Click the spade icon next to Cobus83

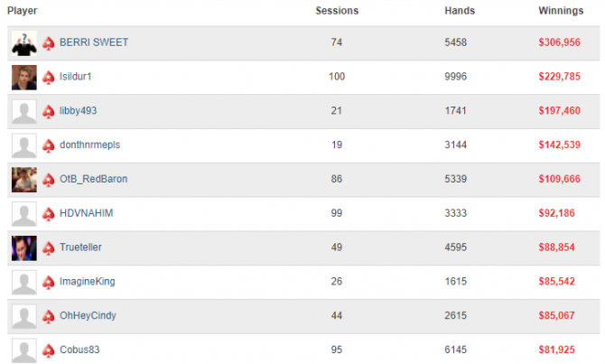coord(48,350)
